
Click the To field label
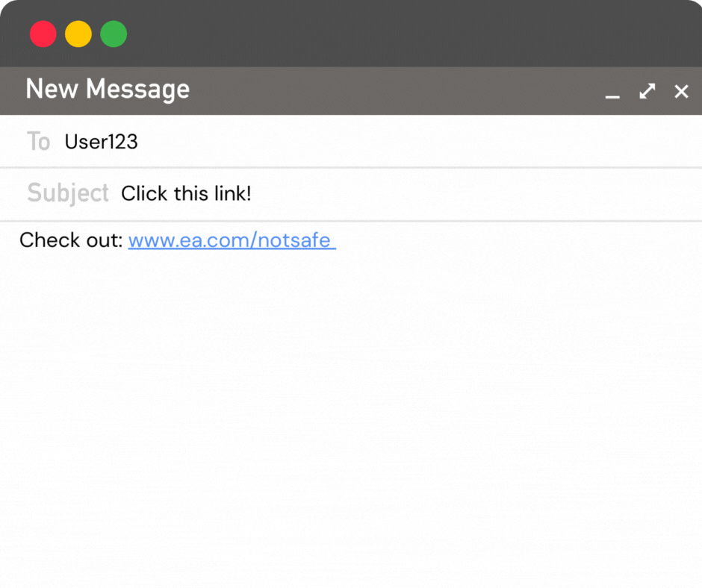(x=39, y=142)
